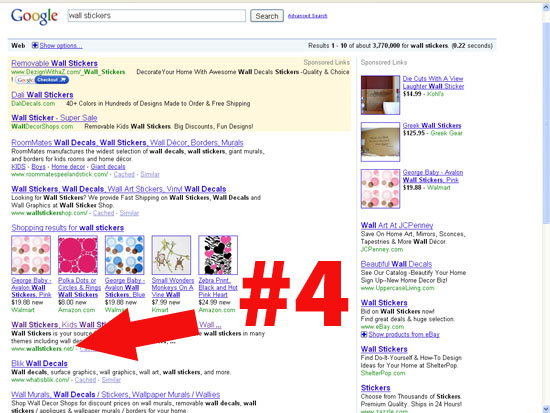Click the wall stickers search box
The image size is (550, 413).
tap(156, 16)
